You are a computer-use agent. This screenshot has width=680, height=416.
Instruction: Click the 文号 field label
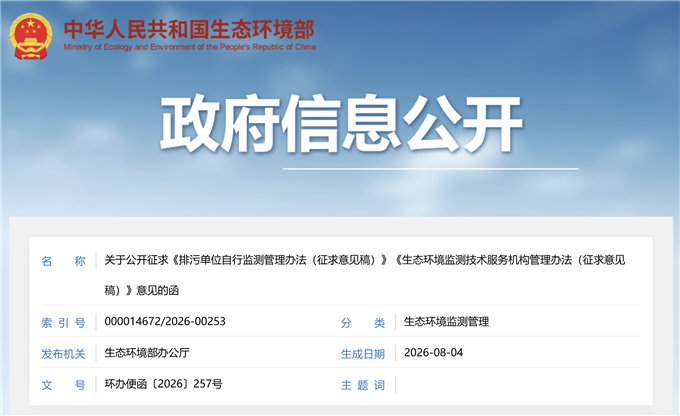(x=63, y=385)
